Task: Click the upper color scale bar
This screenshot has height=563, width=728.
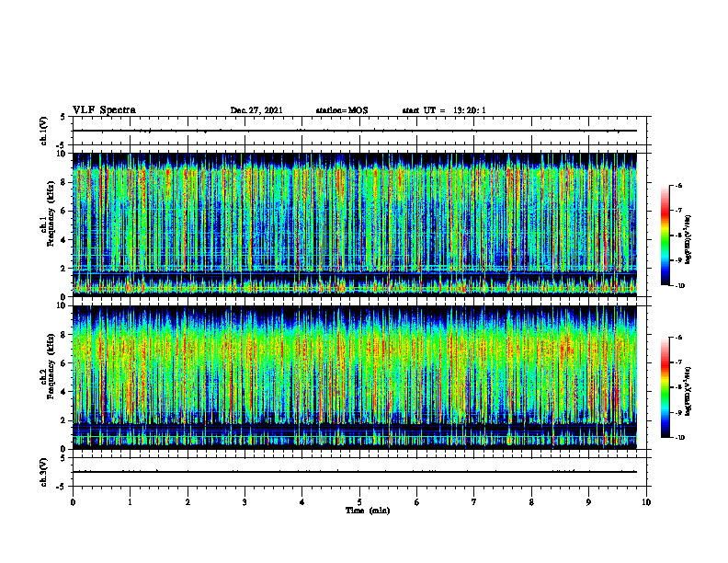Action: (x=665, y=236)
